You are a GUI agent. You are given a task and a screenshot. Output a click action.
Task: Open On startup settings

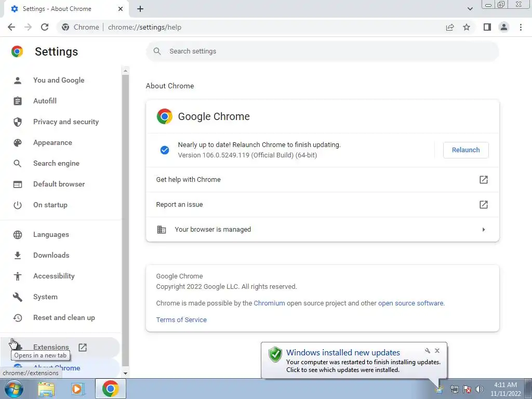coord(50,205)
